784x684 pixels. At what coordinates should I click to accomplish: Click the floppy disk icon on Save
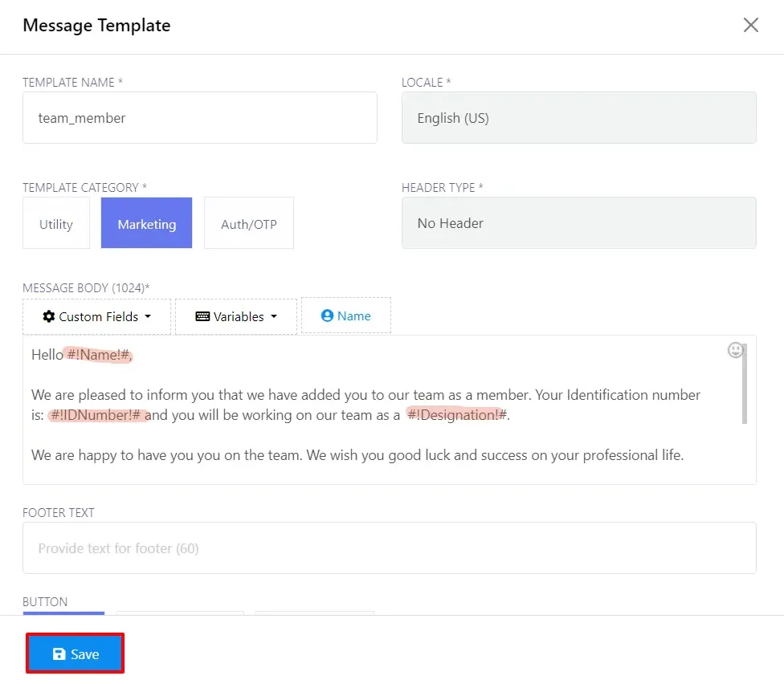(x=59, y=654)
